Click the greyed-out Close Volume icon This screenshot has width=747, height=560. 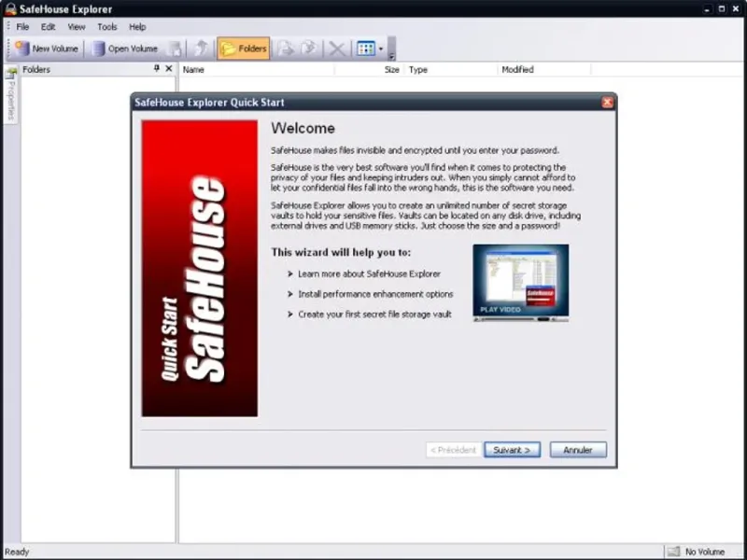176,49
